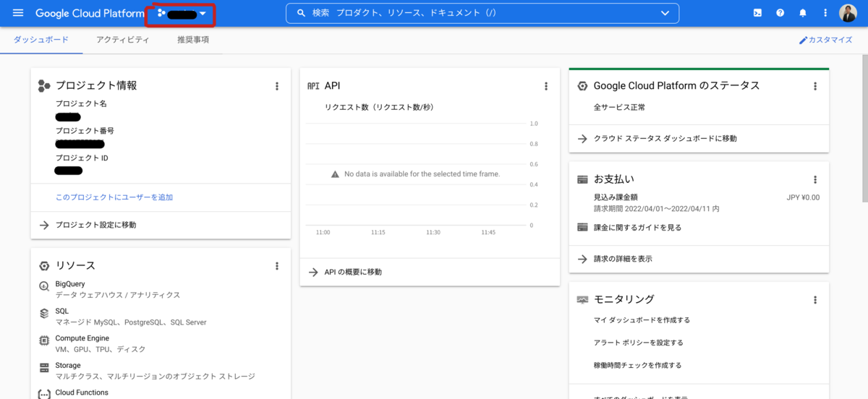Click JPY ¥0.00 estimated charge
Viewport: 868px width, 399px height.
tap(803, 197)
